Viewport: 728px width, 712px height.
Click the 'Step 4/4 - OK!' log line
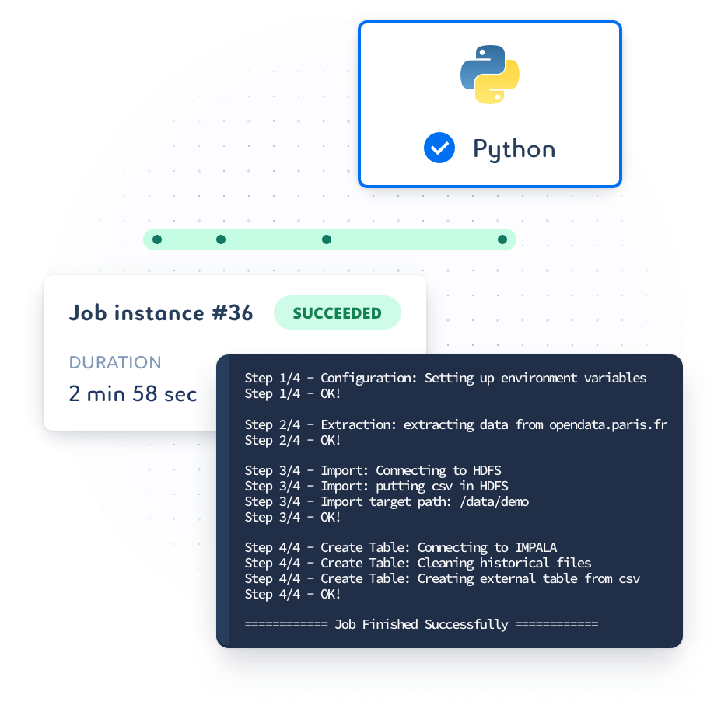tap(293, 594)
